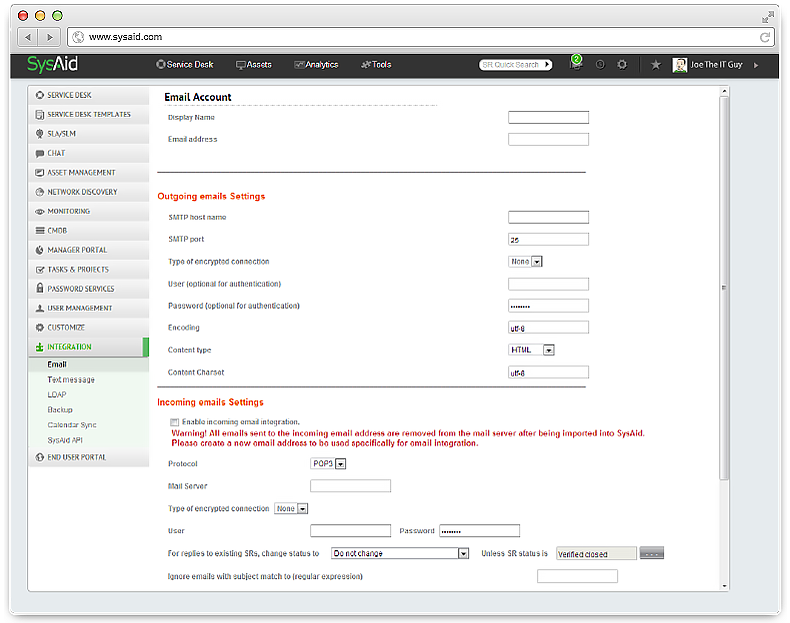This screenshot has width=790, height=623.
Task: Click the incoming User field
Action: pyautogui.click(x=350, y=531)
